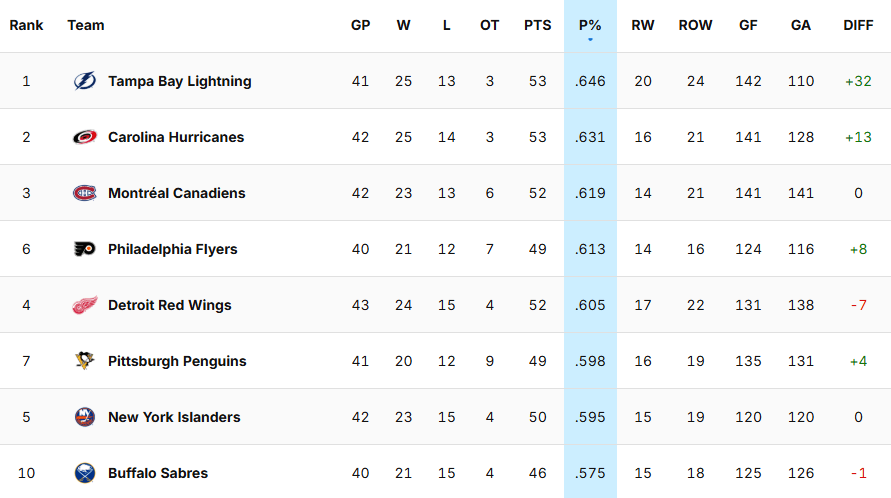This screenshot has height=498, width=891.
Task: Click the Detroit Red Wings logo icon
Action: [85, 306]
